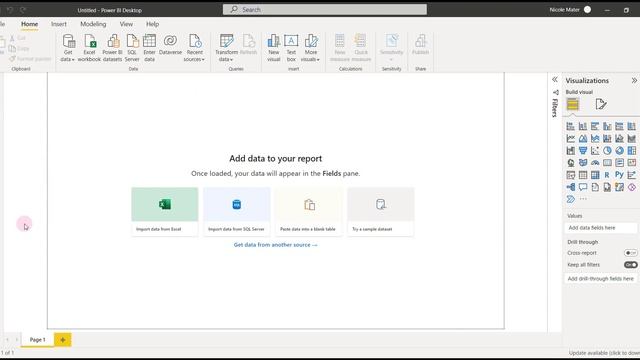Image resolution: width=640 pixels, height=360 pixels.
Task: Select the Python (Py) visual
Action: 620,175
